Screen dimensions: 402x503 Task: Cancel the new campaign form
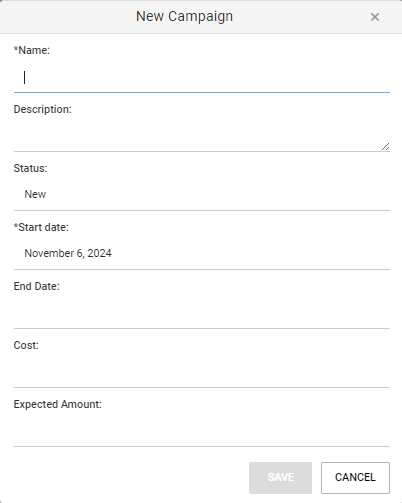[x=355, y=478]
